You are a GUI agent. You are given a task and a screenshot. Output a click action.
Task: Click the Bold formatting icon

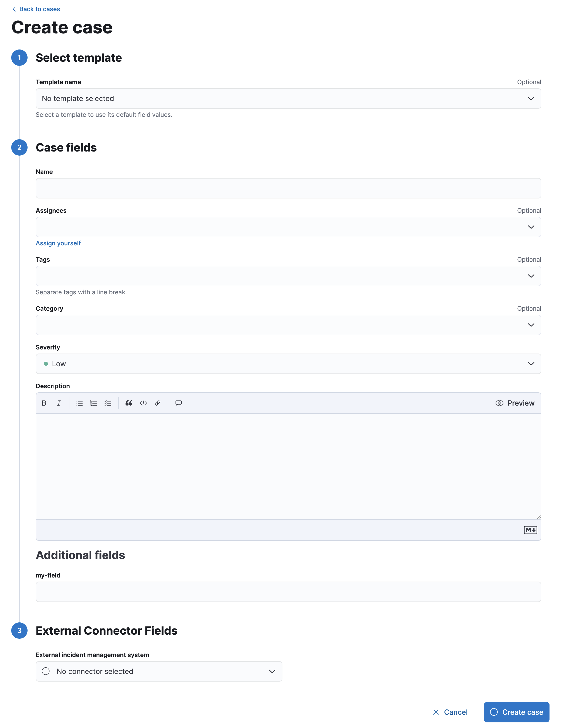click(x=44, y=403)
